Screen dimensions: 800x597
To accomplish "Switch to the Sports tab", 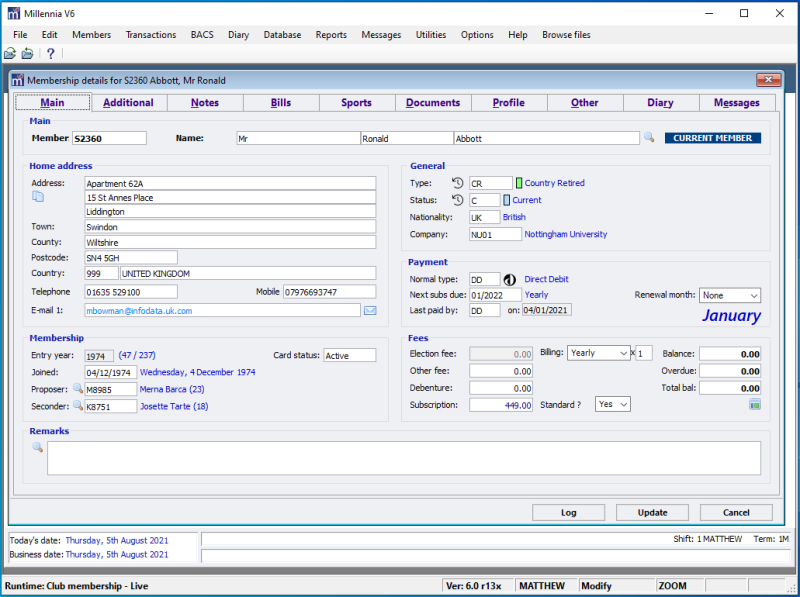I will point(357,102).
